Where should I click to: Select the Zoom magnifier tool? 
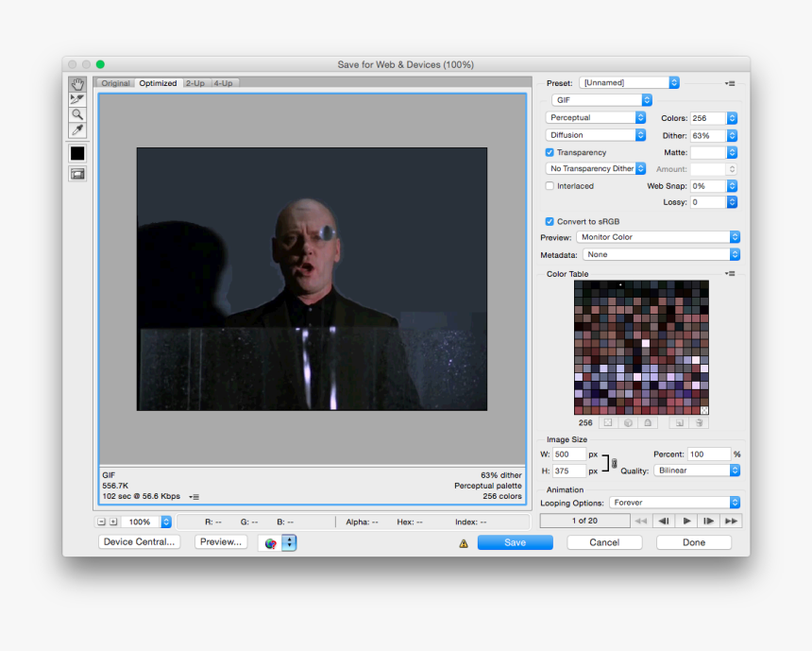coord(77,114)
